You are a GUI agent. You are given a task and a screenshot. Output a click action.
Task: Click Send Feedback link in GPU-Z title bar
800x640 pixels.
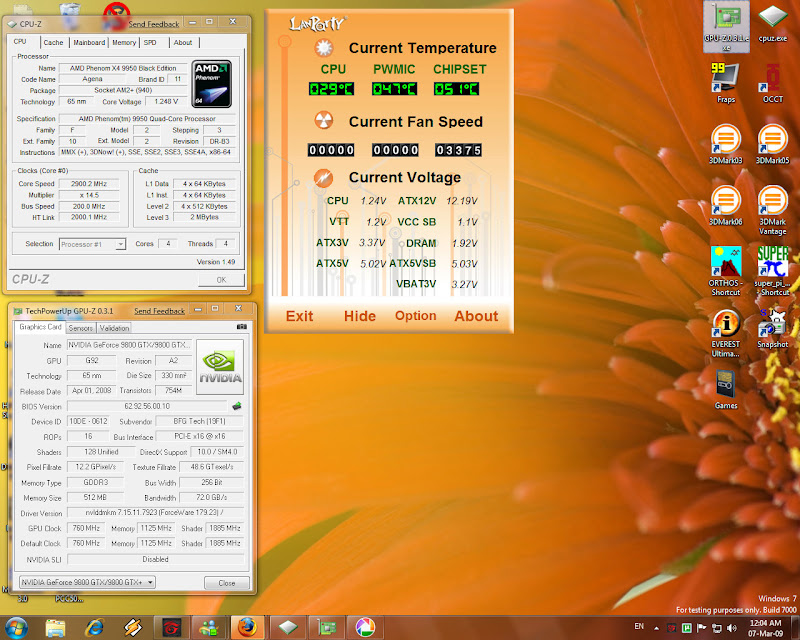pyautogui.click(x=159, y=311)
